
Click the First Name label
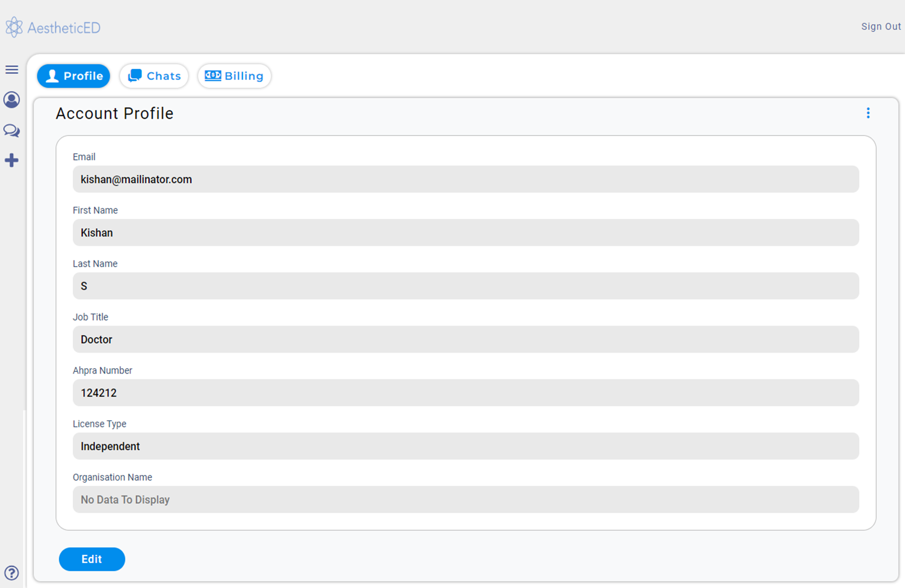click(95, 210)
